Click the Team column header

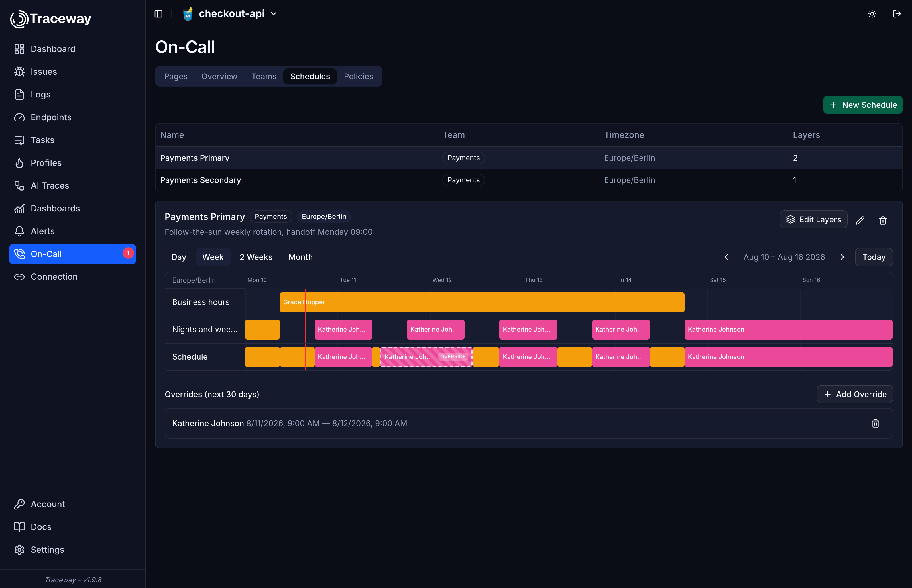[453, 135]
